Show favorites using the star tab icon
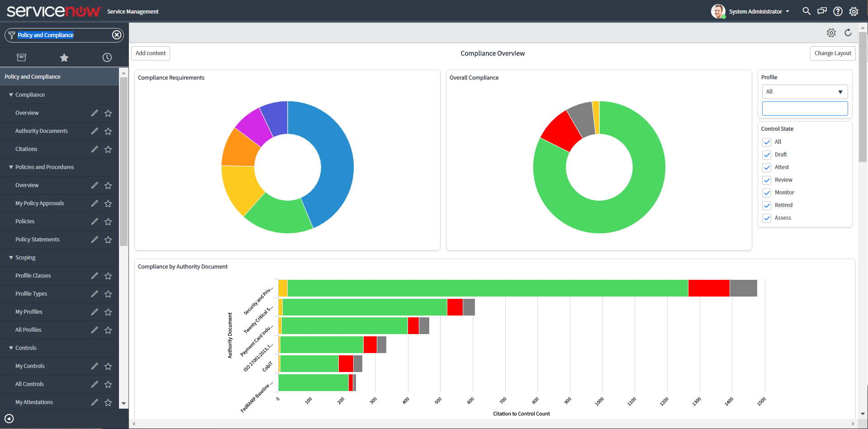The image size is (868, 429). (x=64, y=57)
